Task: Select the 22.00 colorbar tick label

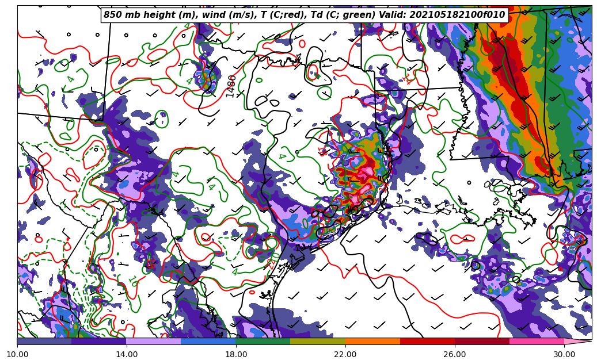Action: pos(345,354)
